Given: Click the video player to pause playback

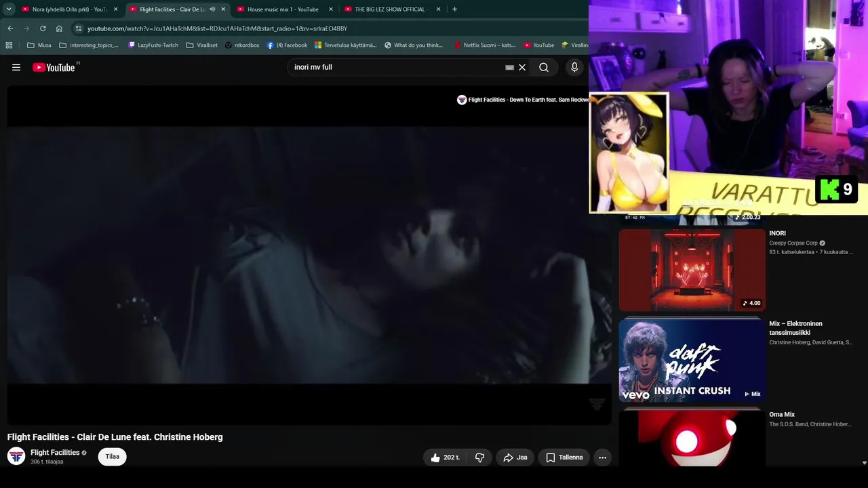Looking at the screenshot, I should pyautogui.click(x=309, y=255).
